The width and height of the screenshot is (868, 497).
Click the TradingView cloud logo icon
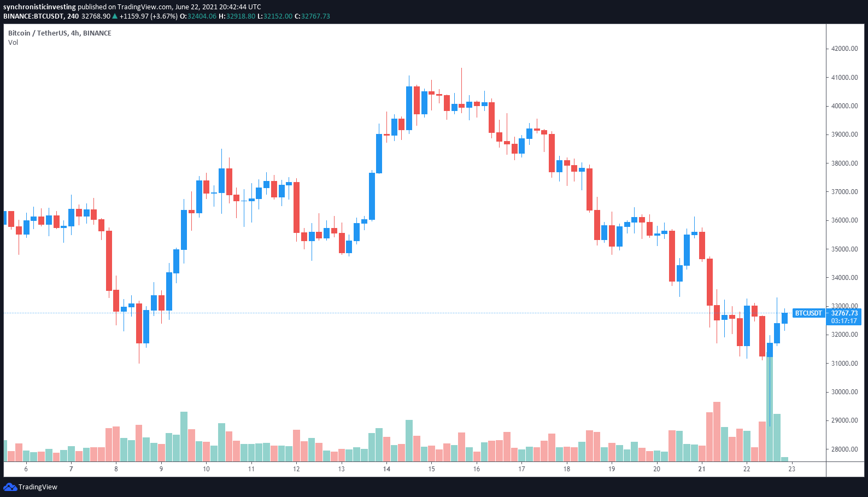10,487
